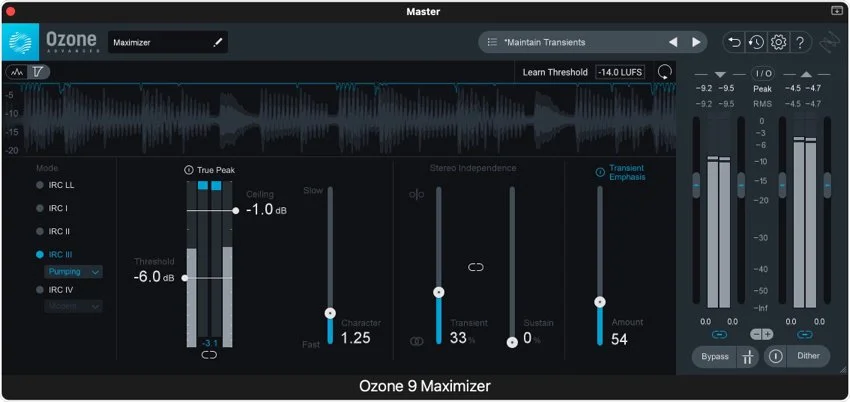Click the Ozone swirl logo icon
Screen dimensions: 850x402
[21, 42]
